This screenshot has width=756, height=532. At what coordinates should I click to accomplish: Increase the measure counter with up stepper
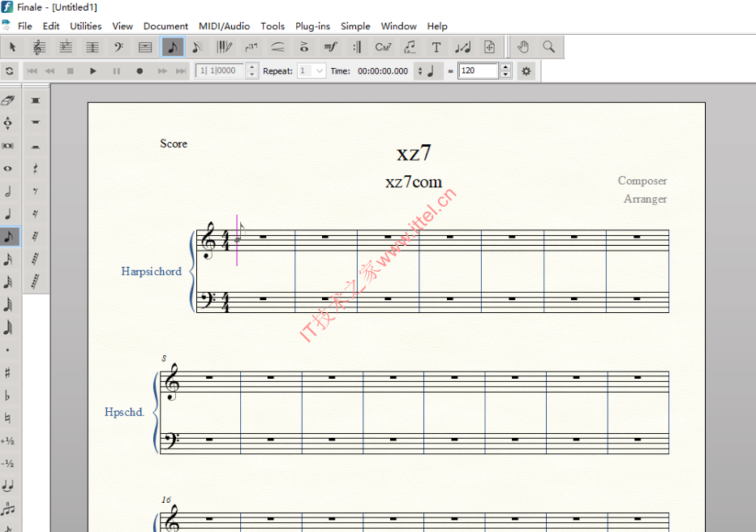251,67
